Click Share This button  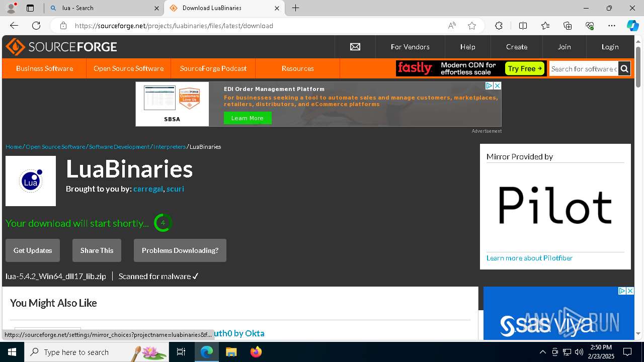pyautogui.click(x=97, y=250)
